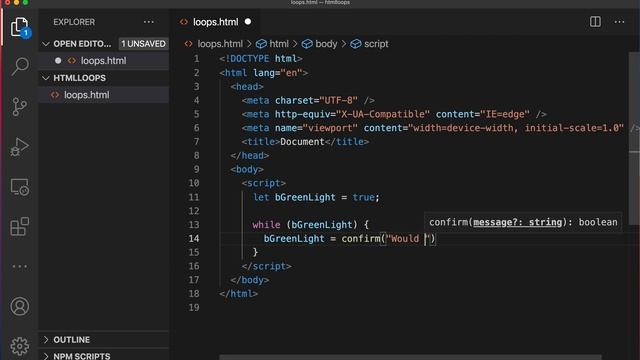Select loops.html in HTMLLOOPS folder
Viewport: 640px width, 360px height.
click(x=104, y=95)
